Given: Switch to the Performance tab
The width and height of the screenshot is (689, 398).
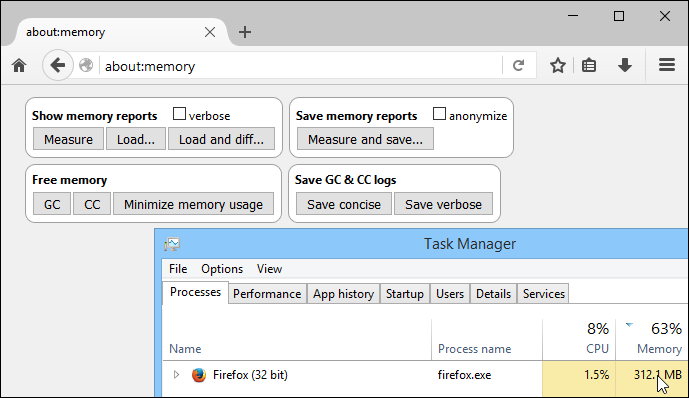Looking at the screenshot, I should [x=267, y=294].
